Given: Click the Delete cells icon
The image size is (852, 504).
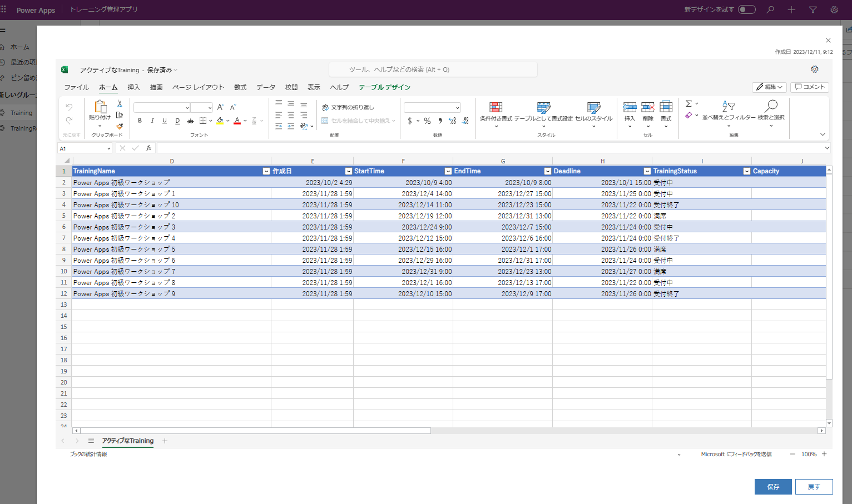Looking at the screenshot, I should coord(648,107).
